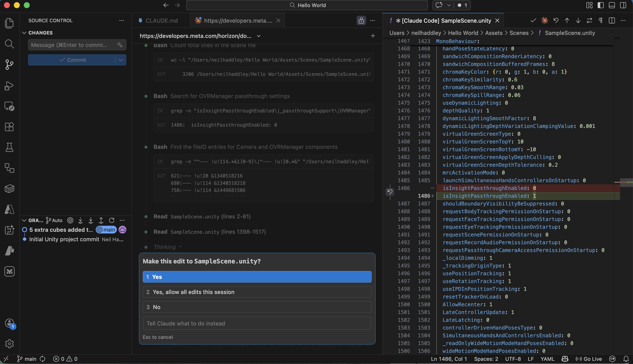Screen dimensions: 633x364
Task: Toggle whitespace rendering paragraph icon
Action: click(600, 20)
